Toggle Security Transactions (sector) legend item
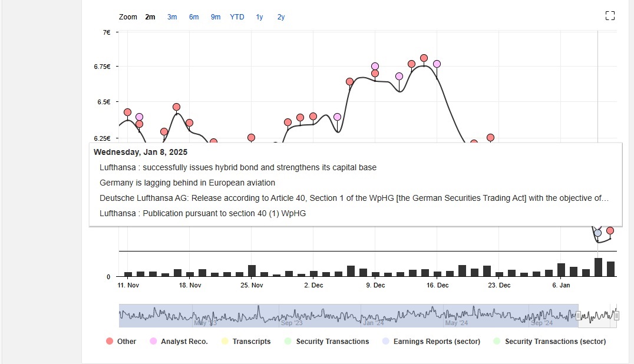This screenshot has height=364, width=634. [550, 342]
